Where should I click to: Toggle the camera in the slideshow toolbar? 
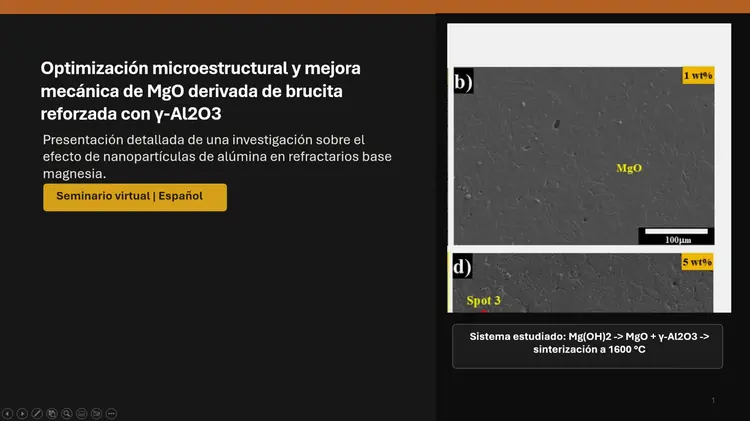[x=97, y=413]
